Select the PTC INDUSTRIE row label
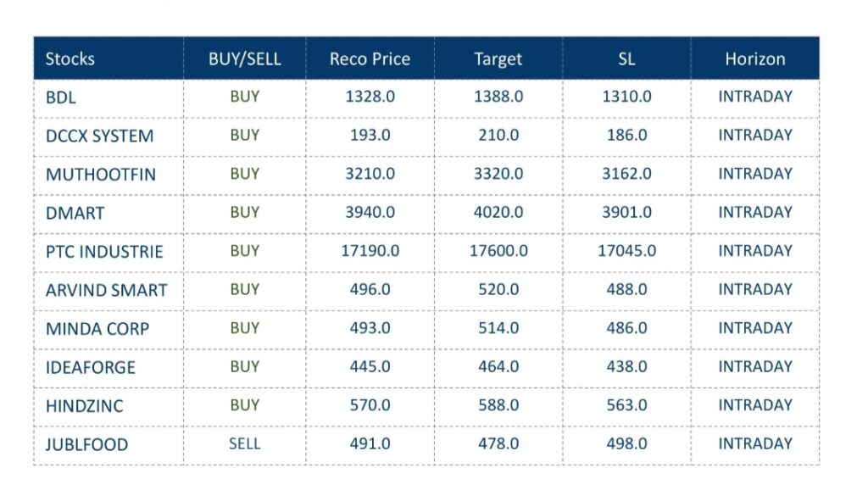 [104, 252]
